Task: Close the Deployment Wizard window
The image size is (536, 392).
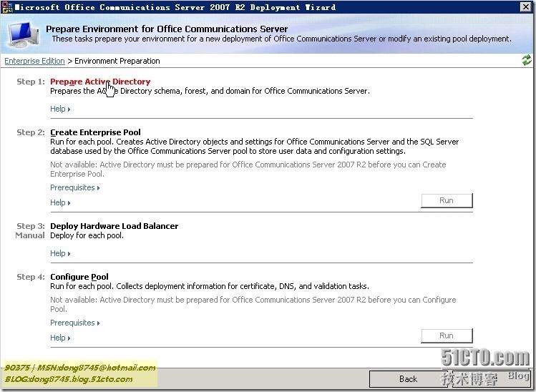Action: click(x=525, y=6)
